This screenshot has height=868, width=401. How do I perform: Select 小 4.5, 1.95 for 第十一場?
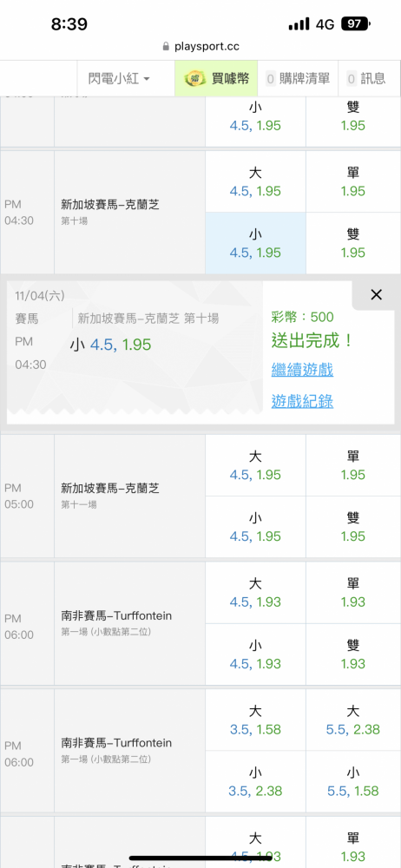coord(255,527)
